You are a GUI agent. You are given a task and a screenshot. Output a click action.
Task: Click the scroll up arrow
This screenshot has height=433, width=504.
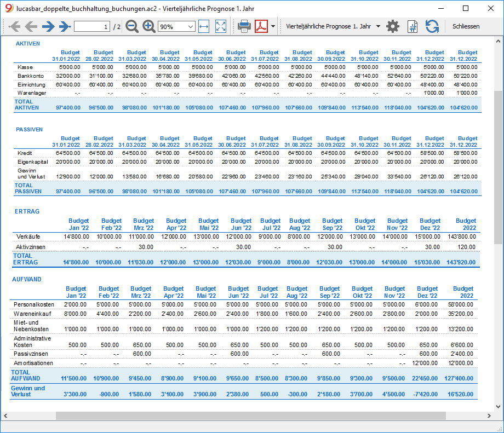(498, 41)
